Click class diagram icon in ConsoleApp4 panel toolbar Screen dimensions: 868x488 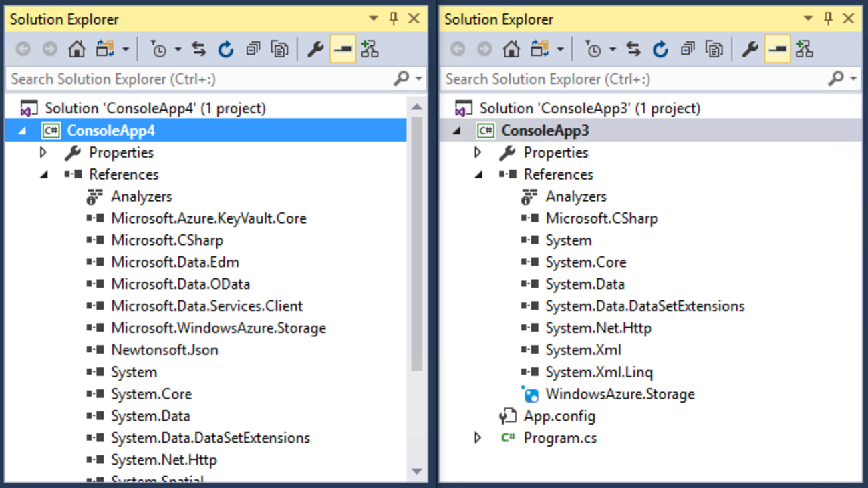pyautogui.click(x=370, y=49)
